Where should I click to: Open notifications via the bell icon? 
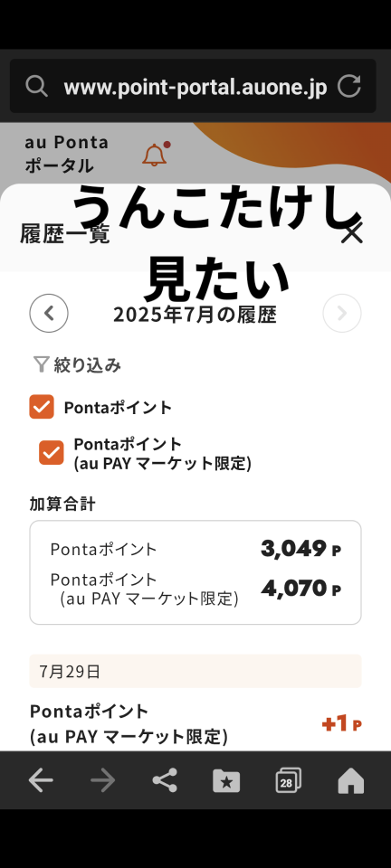click(x=155, y=155)
